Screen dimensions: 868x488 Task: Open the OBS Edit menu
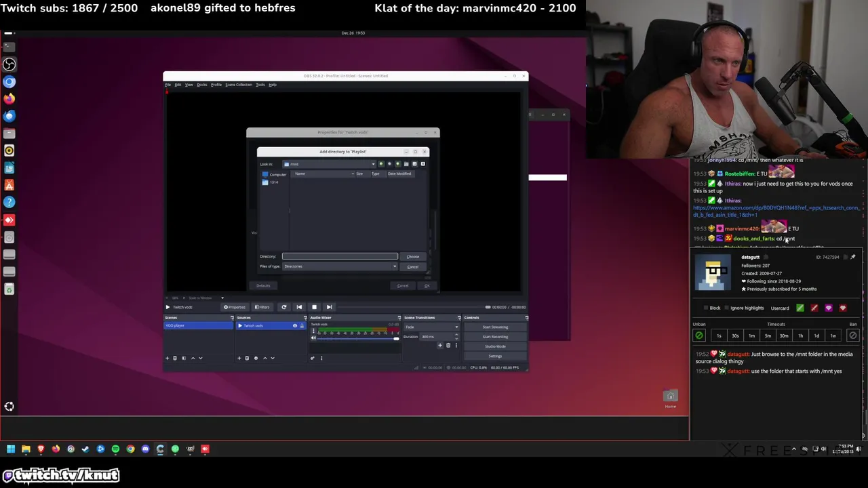pos(178,85)
